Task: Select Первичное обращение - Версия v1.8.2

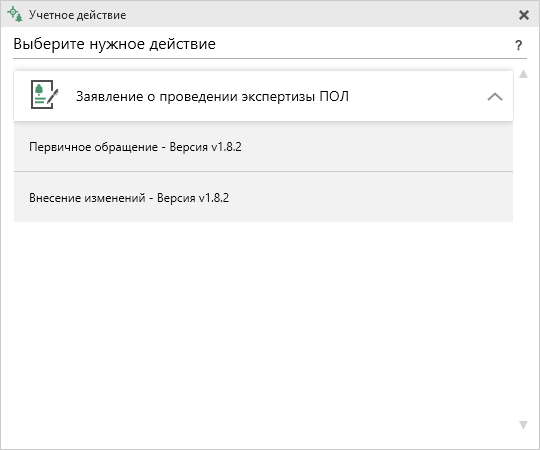Action: click(x=263, y=147)
